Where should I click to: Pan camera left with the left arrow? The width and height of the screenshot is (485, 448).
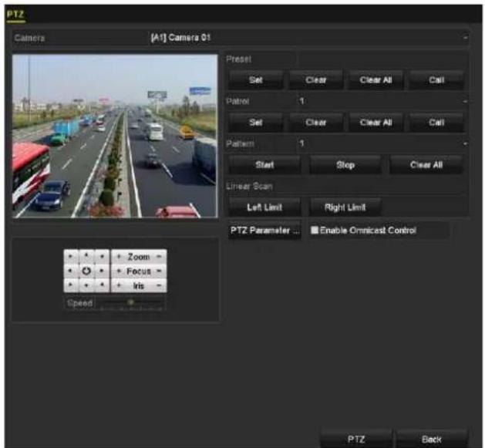tap(71, 271)
